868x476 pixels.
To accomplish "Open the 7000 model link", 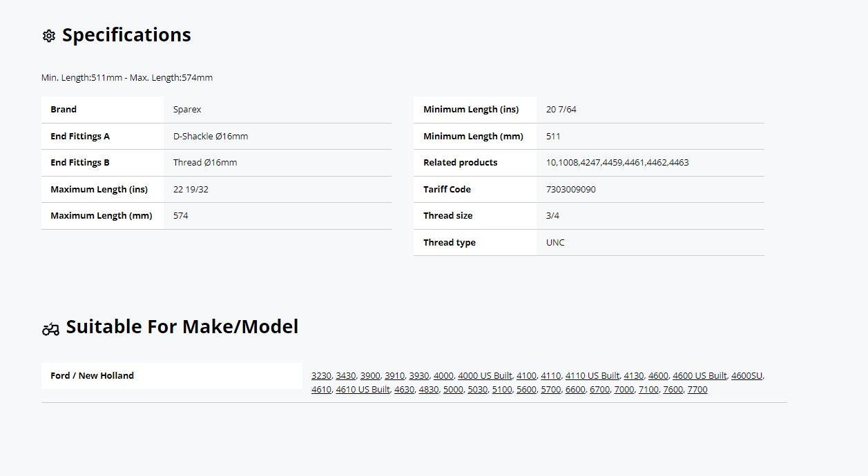I will 624,390.
